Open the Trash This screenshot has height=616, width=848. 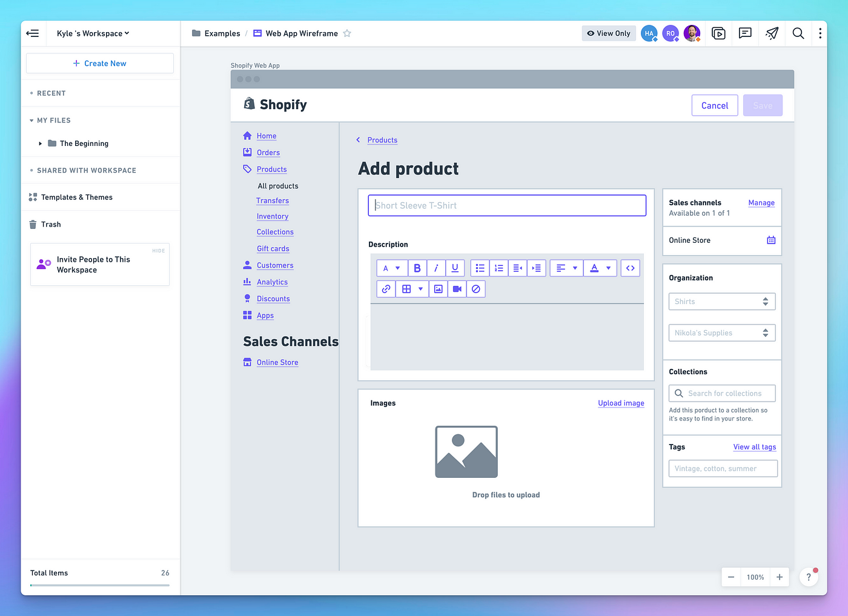click(45, 224)
